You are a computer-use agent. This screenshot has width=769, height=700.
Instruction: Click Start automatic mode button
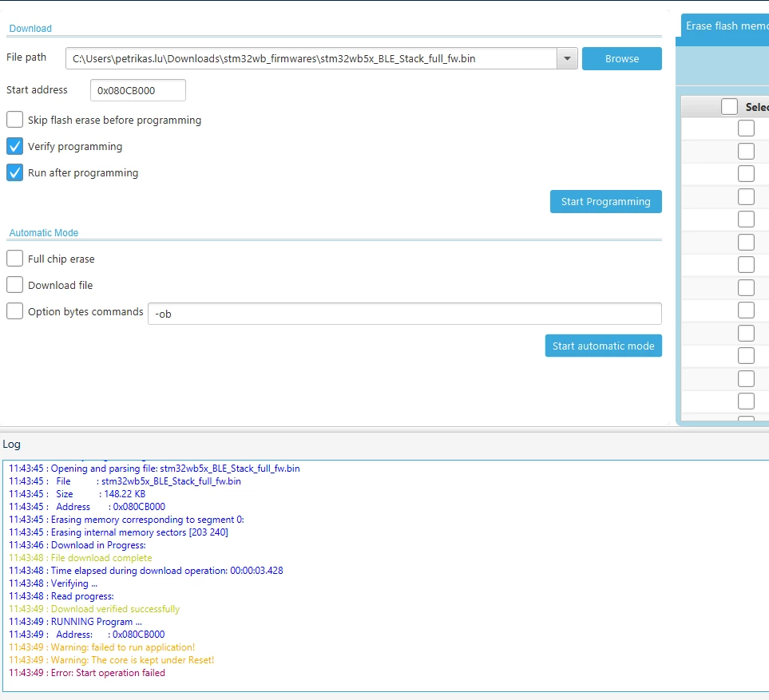pyautogui.click(x=603, y=346)
